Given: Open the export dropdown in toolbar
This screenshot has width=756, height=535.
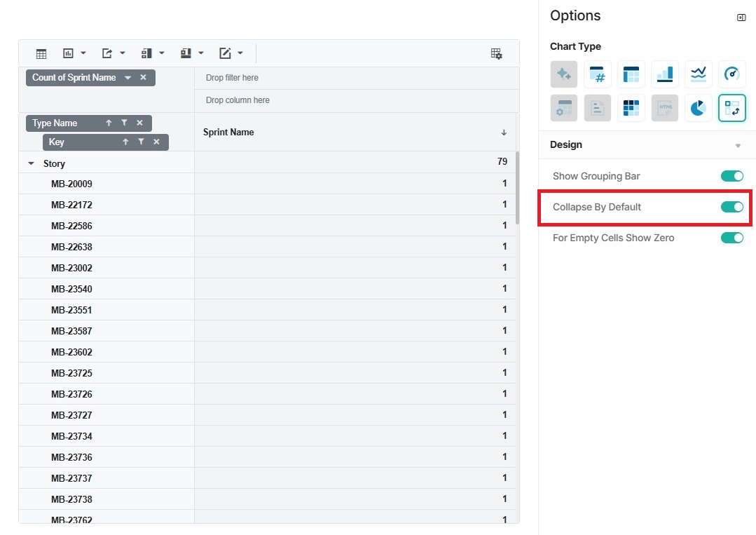Looking at the screenshot, I should click(x=113, y=53).
